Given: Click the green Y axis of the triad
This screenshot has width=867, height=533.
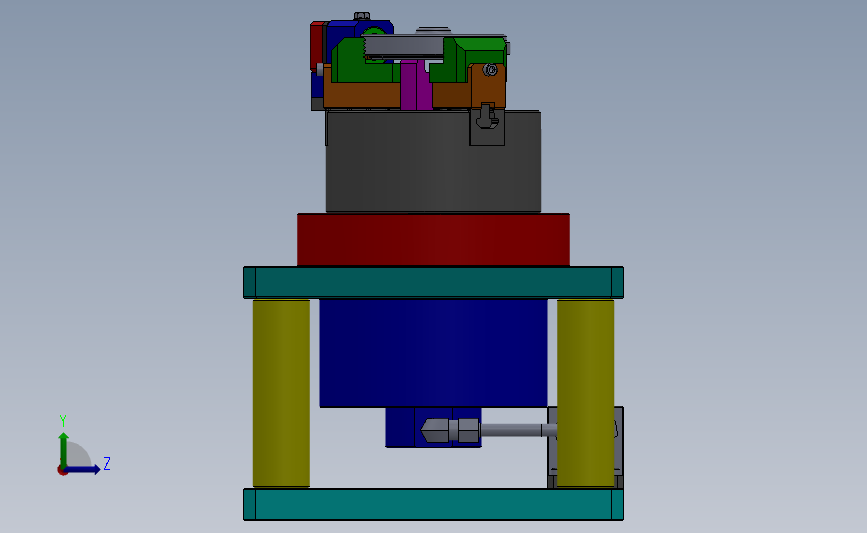Looking at the screenshot, I should click(x=64, y=450).
